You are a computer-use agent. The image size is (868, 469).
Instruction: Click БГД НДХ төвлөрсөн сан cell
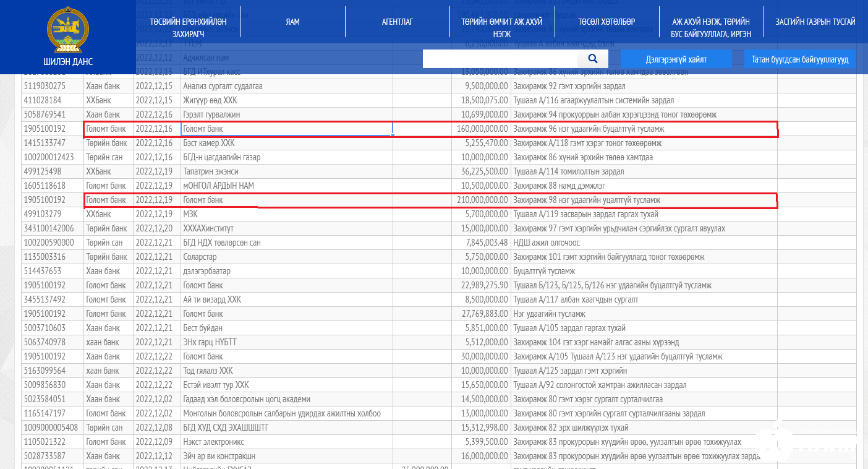[x=287, y=243]
